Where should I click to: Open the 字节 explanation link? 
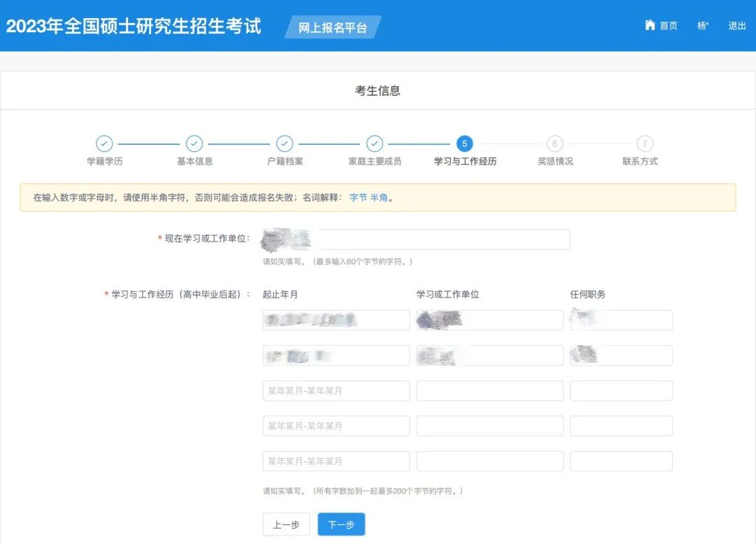[358, 197]
